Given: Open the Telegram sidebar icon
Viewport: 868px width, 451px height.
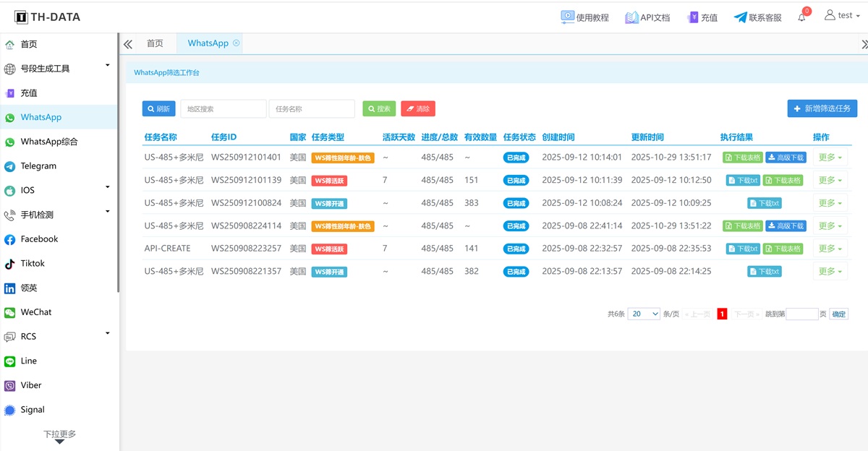Looking at the screenshot, I should pos(10,166).
